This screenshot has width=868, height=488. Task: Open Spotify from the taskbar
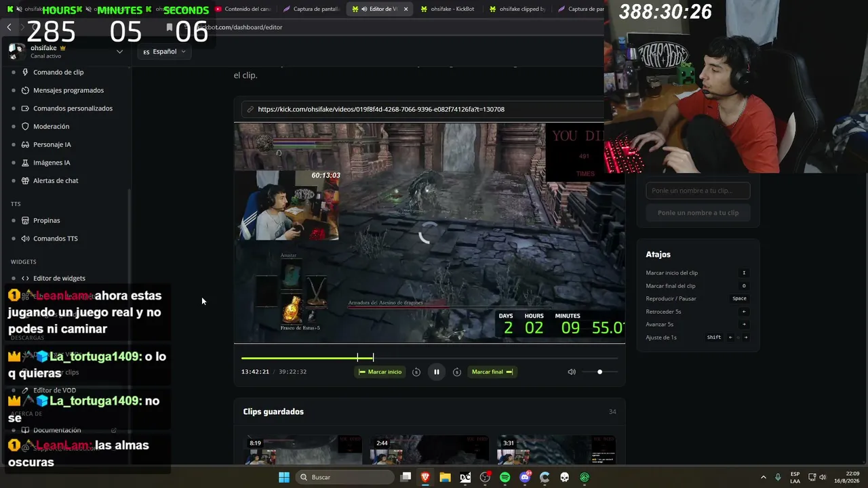click(505, 477)
